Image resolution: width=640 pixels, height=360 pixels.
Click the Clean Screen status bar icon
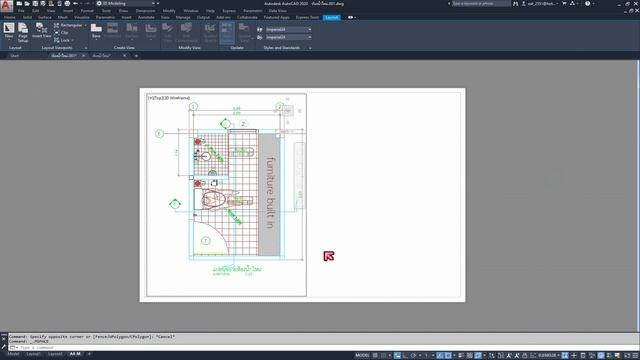click(x=627, y=356)
